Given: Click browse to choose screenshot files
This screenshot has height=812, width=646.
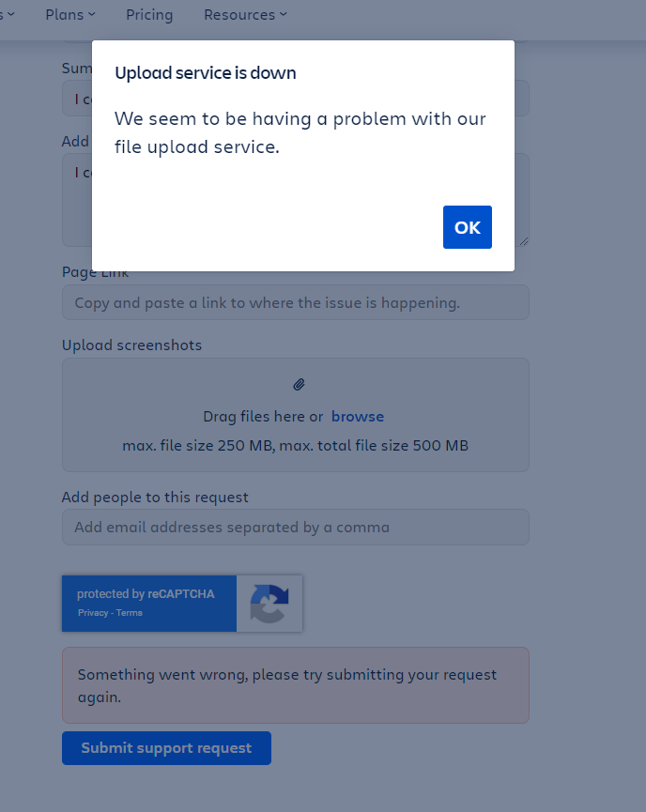Looking at the screenshot, I should coord(358,415).
